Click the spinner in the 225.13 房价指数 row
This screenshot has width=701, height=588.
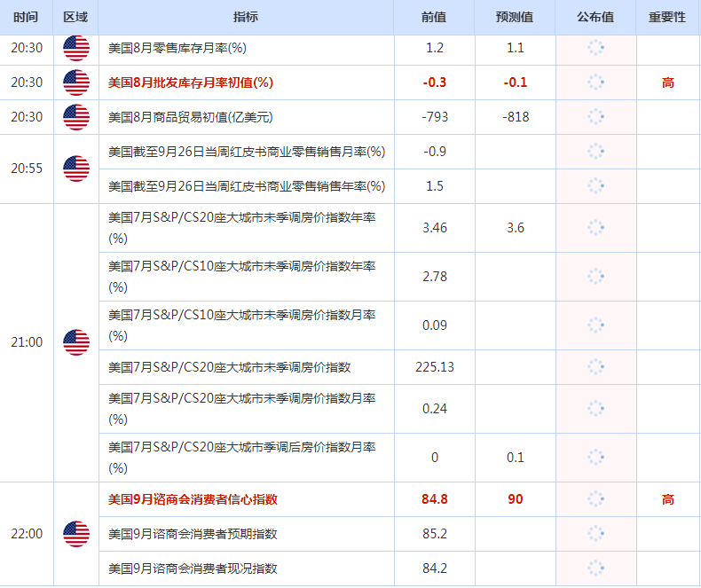click(595, 367)
